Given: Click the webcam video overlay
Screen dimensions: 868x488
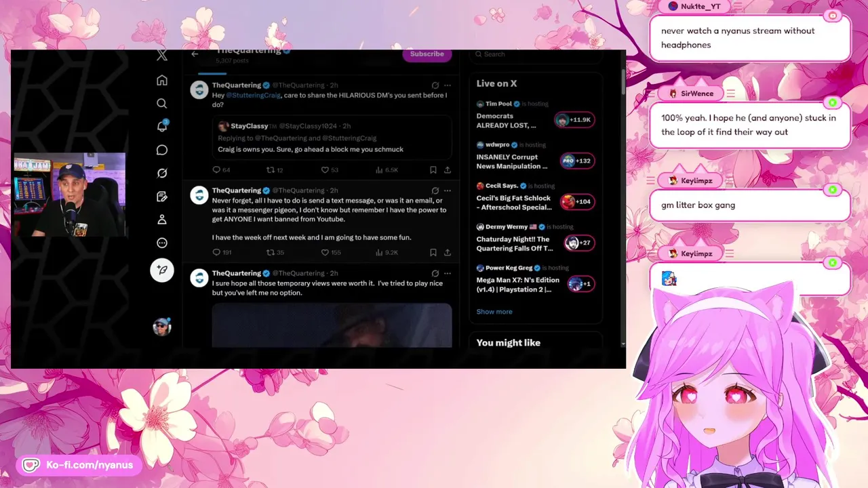Looking at the screenshot, I should pos(70,195).
